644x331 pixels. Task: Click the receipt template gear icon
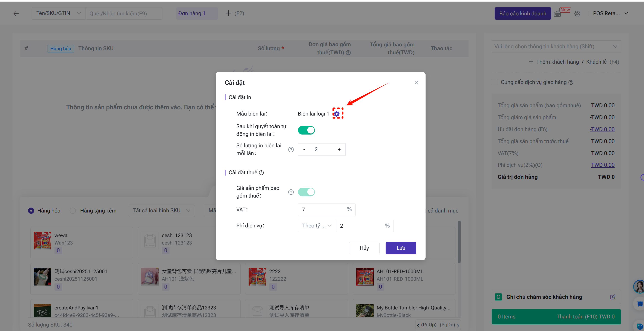(x=337, y=114)
